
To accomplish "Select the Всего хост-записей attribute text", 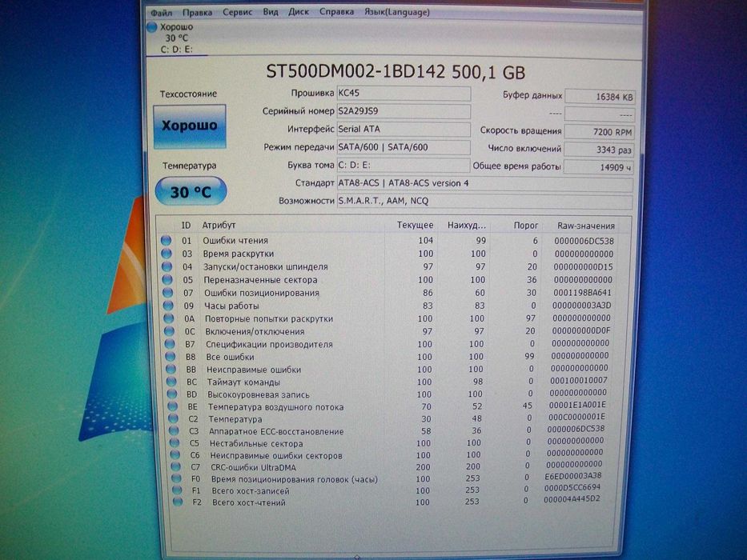I will tap(251, 491).
